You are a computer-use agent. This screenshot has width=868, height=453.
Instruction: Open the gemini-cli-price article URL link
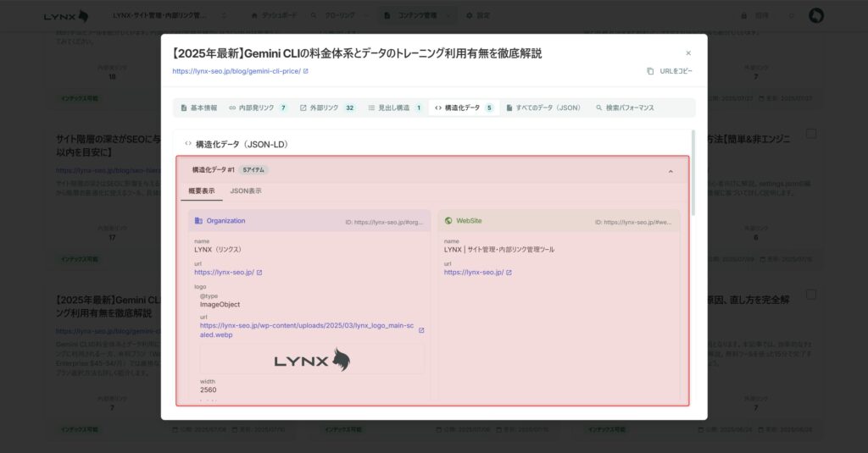(x=236, y=71)
